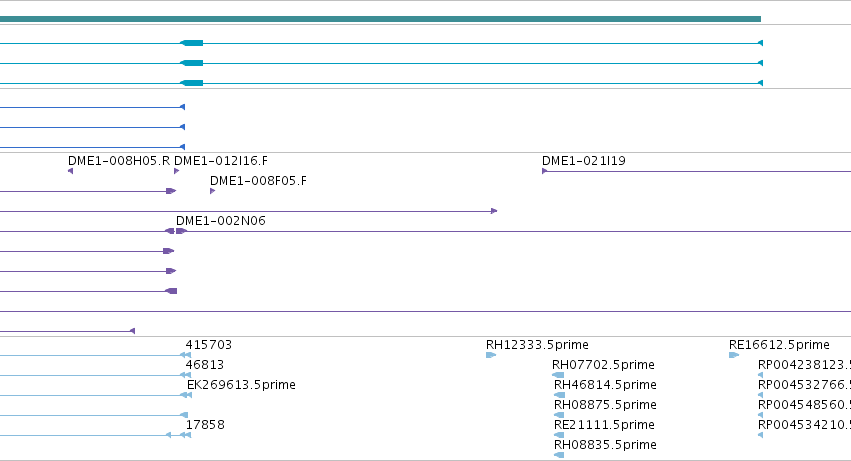Screen dimensions: 851x461
Task: Select the 415703 feature label
Action: point(208,345)
